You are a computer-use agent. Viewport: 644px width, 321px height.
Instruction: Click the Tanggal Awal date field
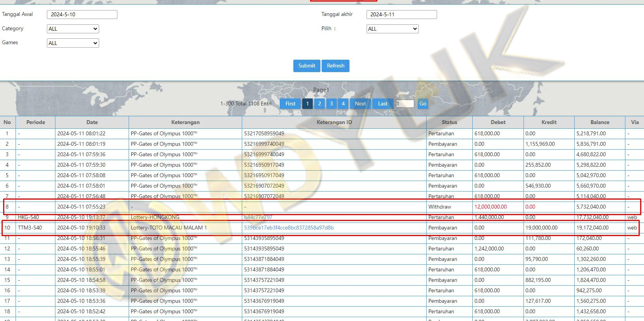[x=82, y=14]
